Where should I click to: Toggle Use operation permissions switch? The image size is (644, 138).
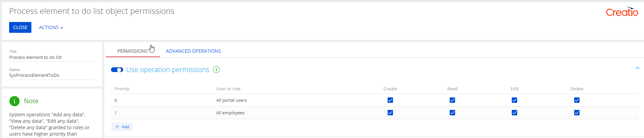pyautogui.click(x=117, y=70)
